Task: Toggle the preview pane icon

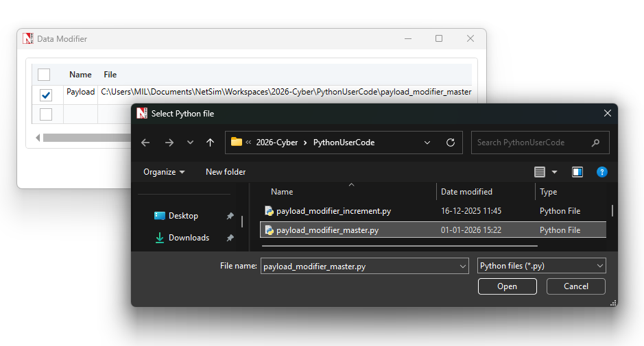Action: click(577, 172)
